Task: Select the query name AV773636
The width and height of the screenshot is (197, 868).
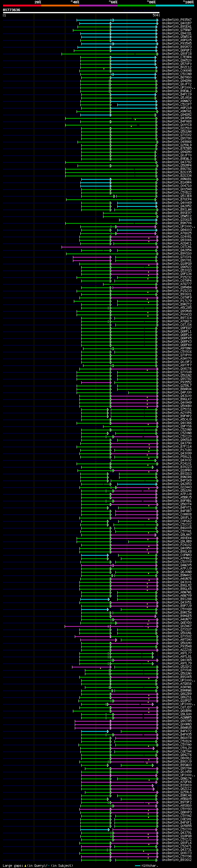Action: [11, 10]
